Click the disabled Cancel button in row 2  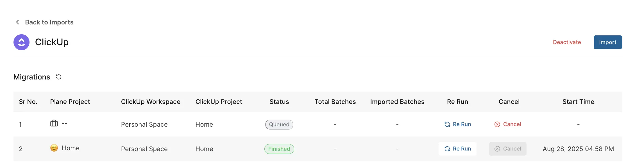(507, 149)
